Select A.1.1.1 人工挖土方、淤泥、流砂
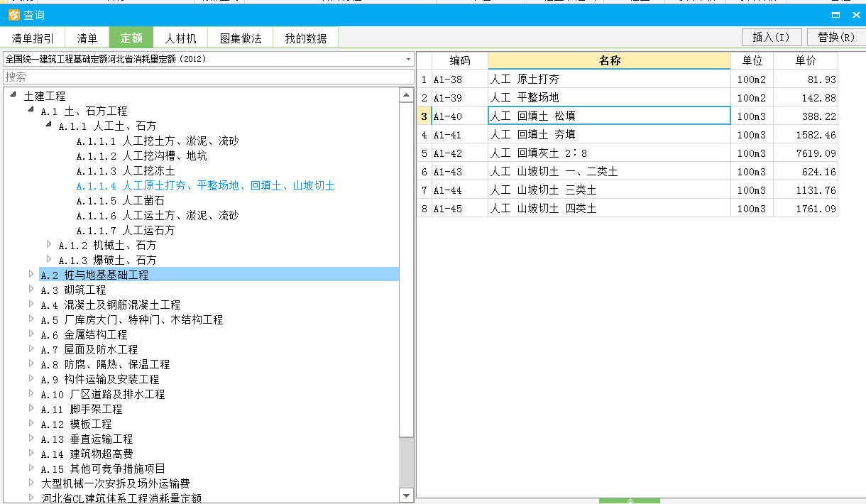This screenshot has width=866, height=504. [158, 141]
